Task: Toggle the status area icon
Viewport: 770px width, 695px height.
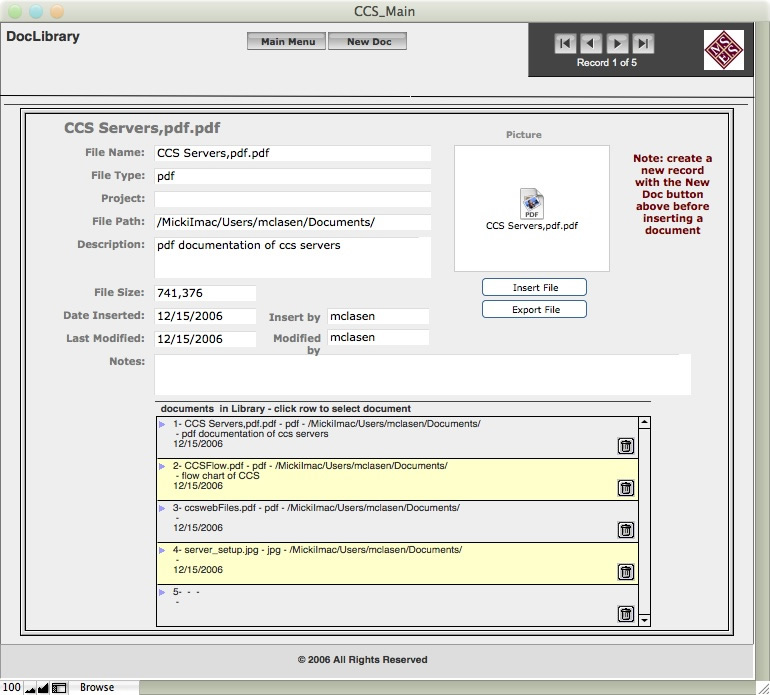Action: coord(59,688)
